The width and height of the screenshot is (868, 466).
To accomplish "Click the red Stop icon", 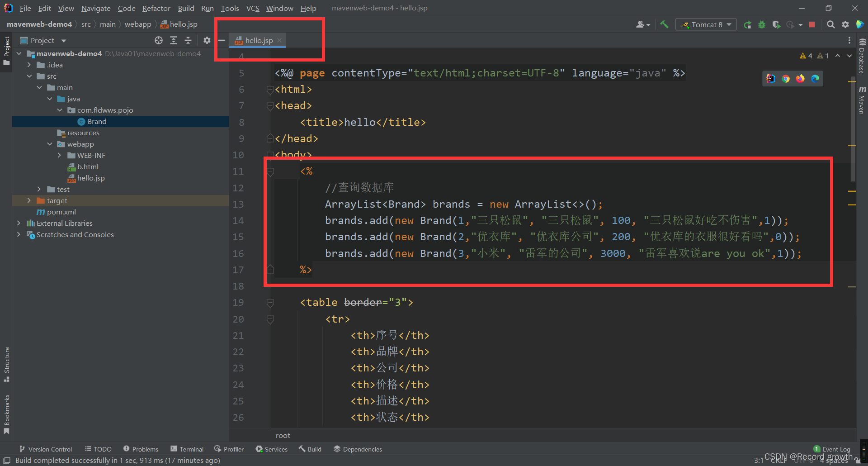I will (812, 24).
